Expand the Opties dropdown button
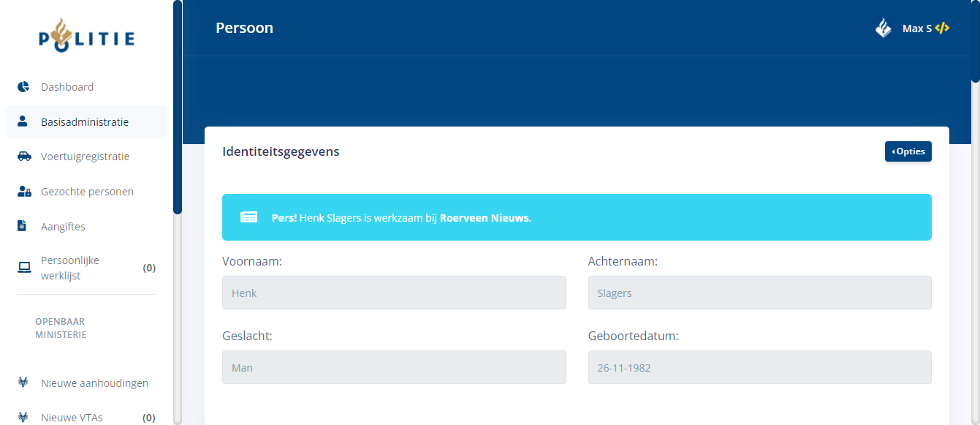980x425 pixels. coord(908,151)
